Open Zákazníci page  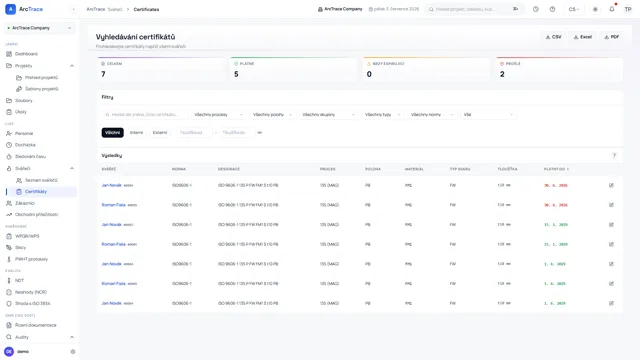(x=25, y=203)
